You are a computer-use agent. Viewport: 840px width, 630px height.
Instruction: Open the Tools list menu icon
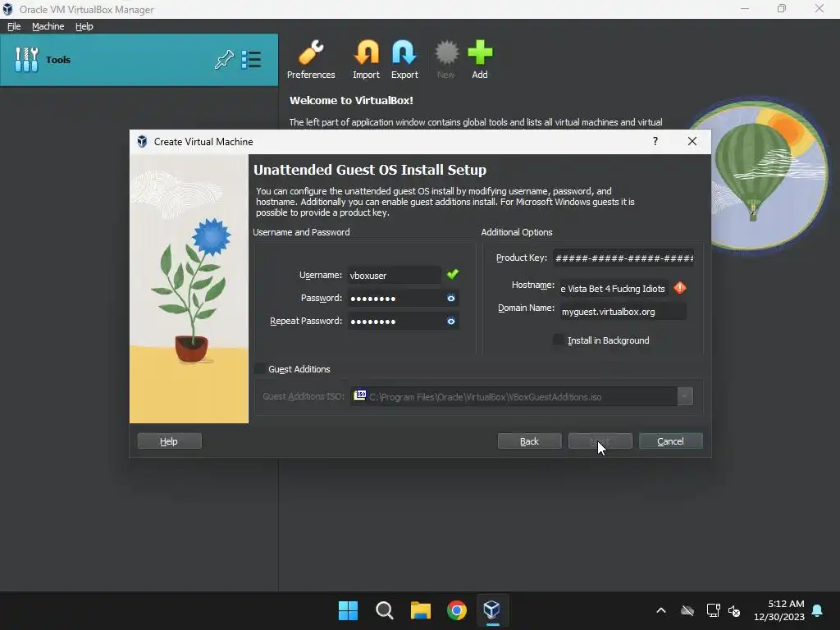(251, 59)
